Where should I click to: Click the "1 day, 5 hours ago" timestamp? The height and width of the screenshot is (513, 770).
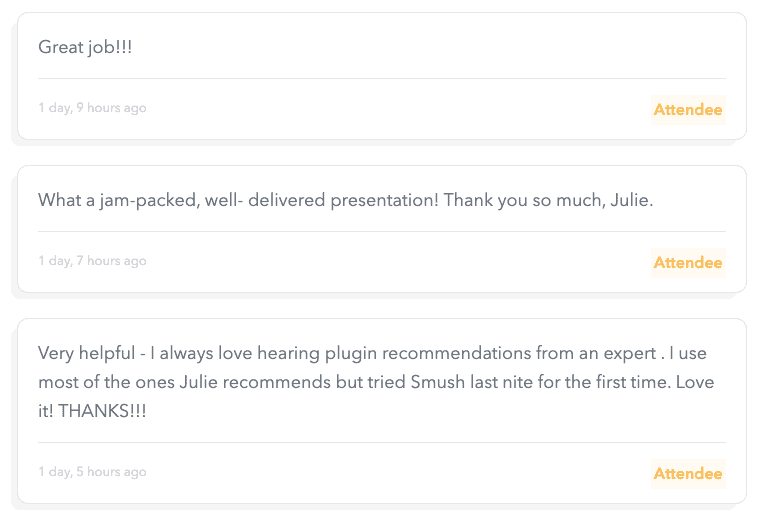[x=92, y=472]
